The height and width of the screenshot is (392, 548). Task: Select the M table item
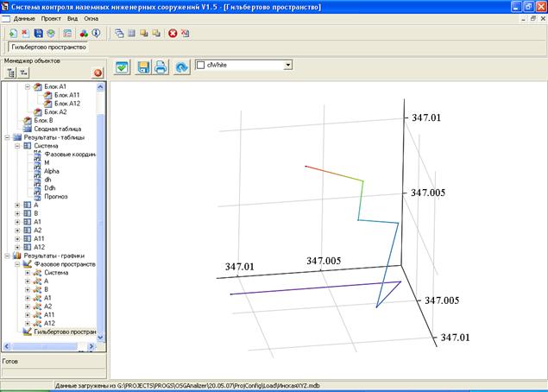[47, 162]
